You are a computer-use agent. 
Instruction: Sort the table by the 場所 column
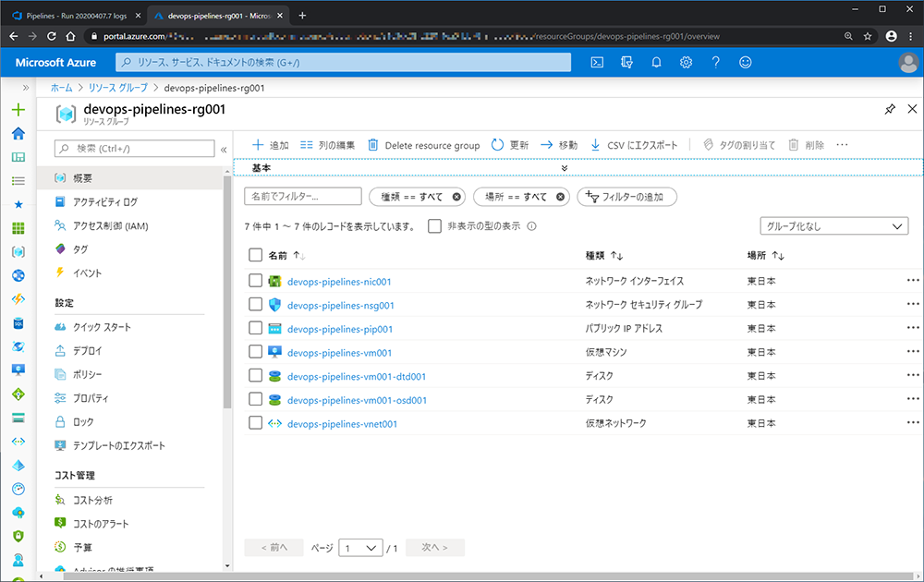[765, 256]
